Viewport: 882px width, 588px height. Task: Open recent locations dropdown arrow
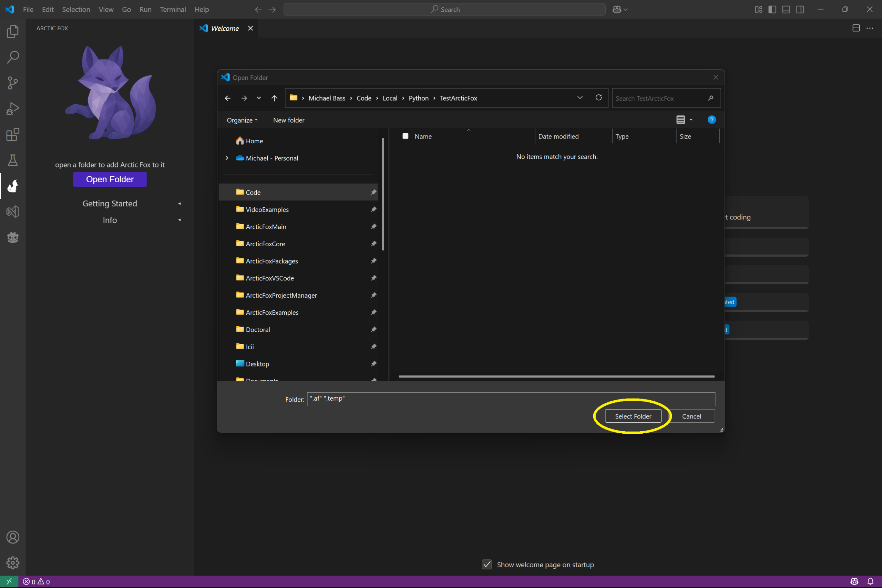(x=259, y=98)
